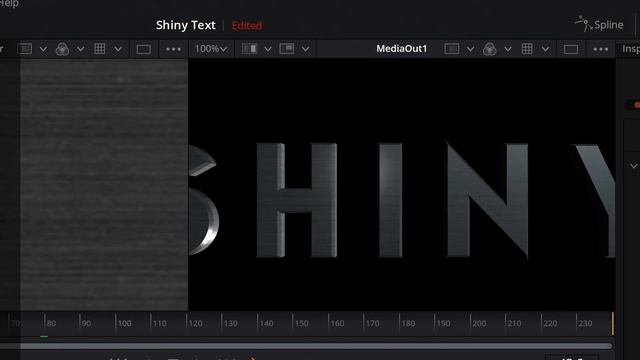640x360 pixels.
Task: Expand MediaOut1 grid options chevron
Action: (545, 49)
